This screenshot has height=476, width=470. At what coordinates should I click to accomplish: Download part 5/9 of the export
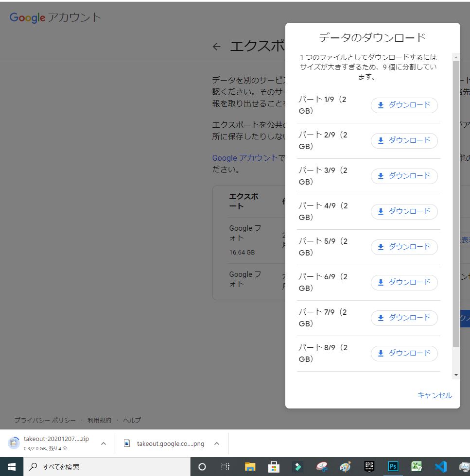[404, 247]
